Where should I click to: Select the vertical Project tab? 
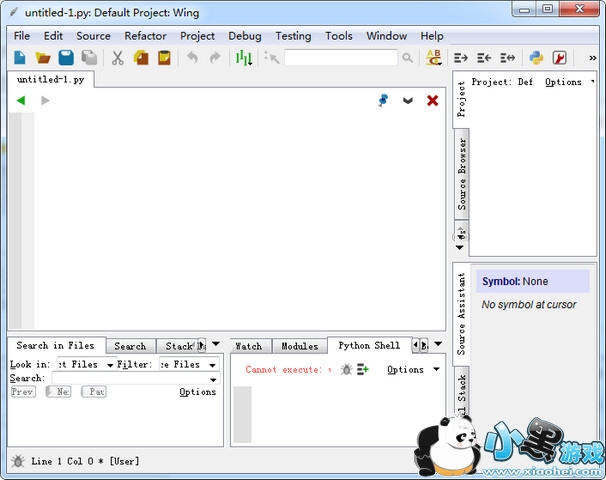point(461,99)
